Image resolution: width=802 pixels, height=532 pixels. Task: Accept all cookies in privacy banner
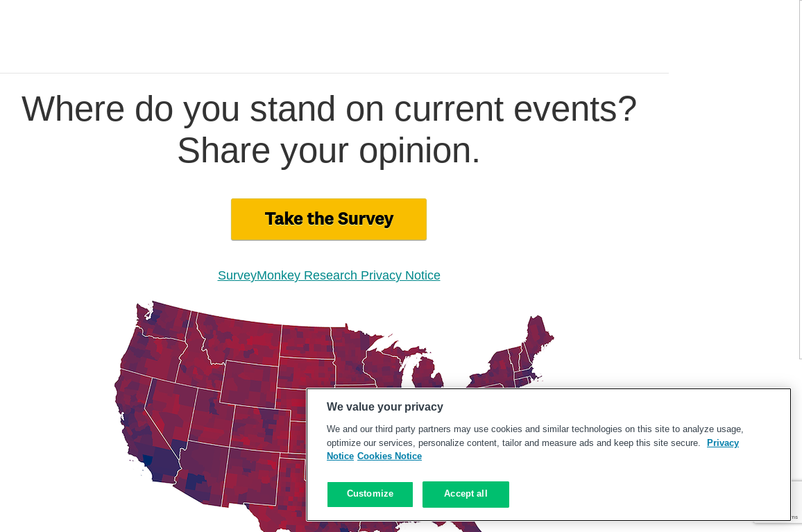(x=466, y=494)
